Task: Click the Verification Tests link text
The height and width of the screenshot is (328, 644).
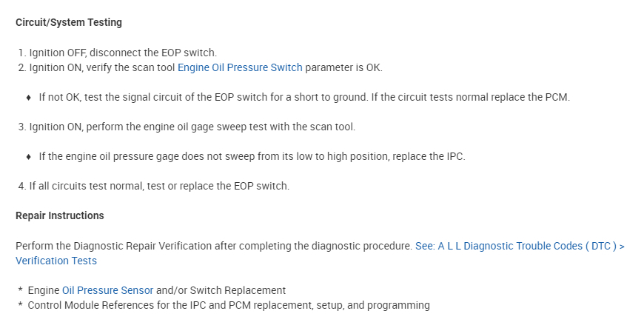Action: [x=56, y=261]
